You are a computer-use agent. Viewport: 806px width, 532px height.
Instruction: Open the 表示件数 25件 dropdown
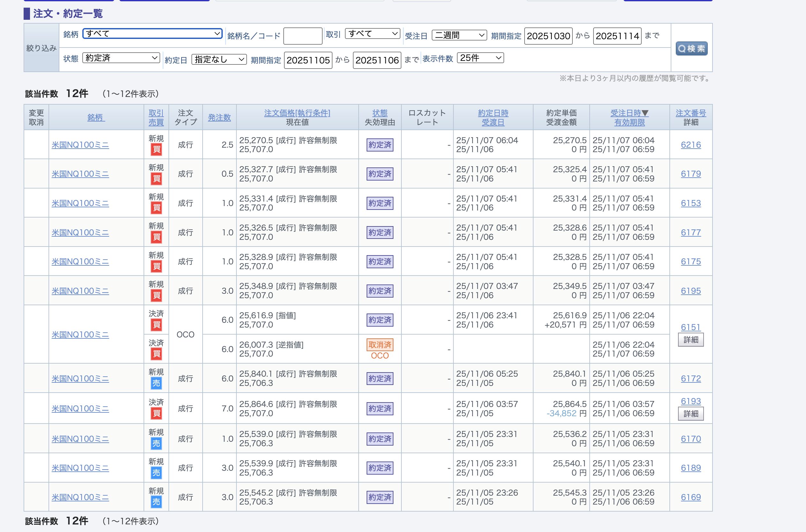[480, 58]
